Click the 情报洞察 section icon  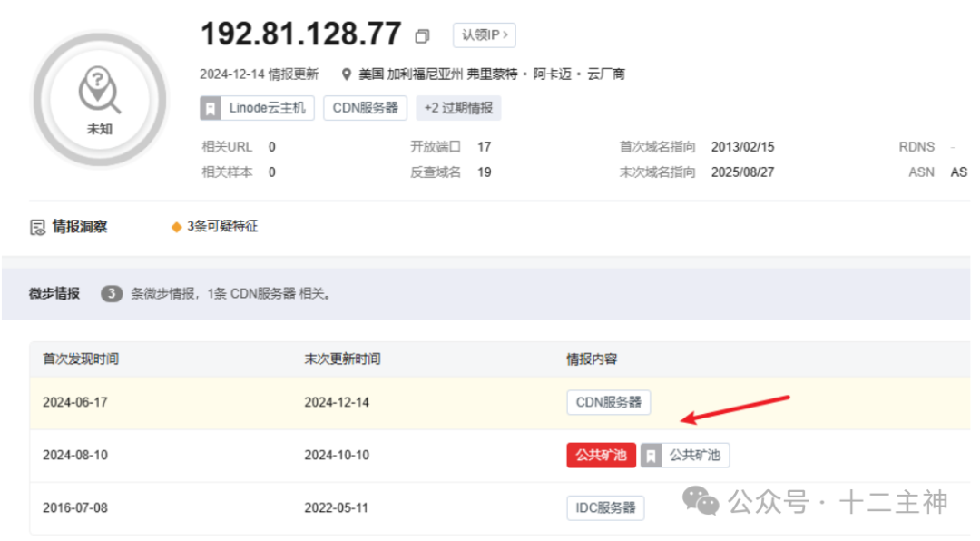pyautogui.click(x=37, y=227)
